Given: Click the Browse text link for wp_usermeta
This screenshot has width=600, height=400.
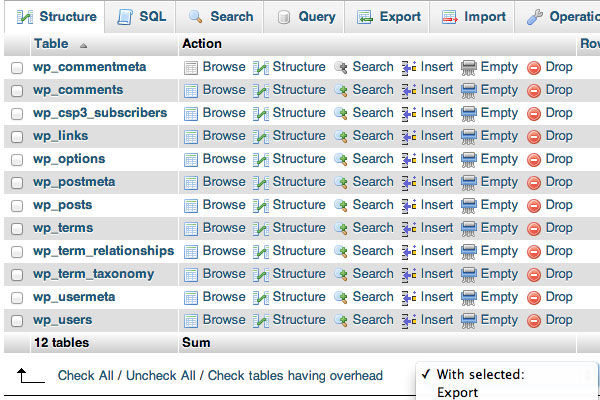Looking at the screenshot, I should coord(224,297).
